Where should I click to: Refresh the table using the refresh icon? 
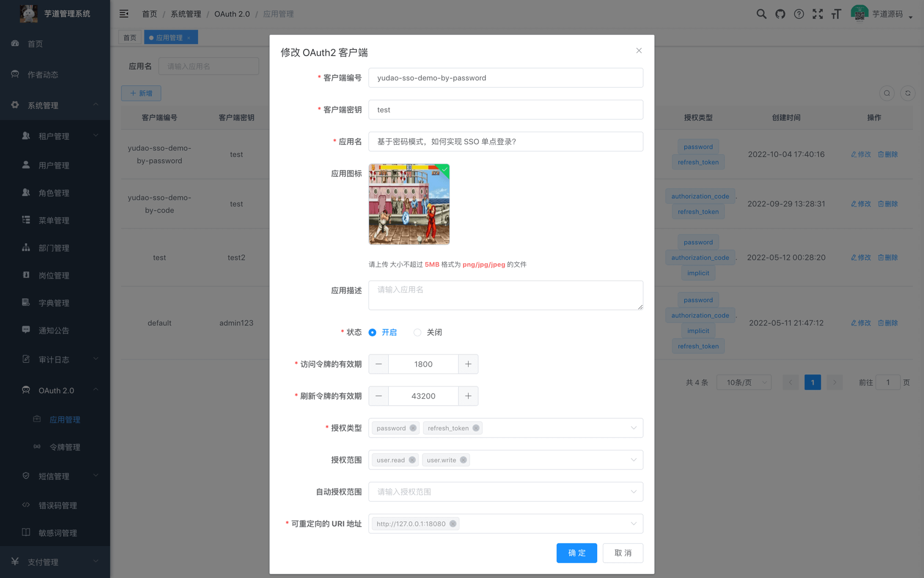tap(908, 93)
